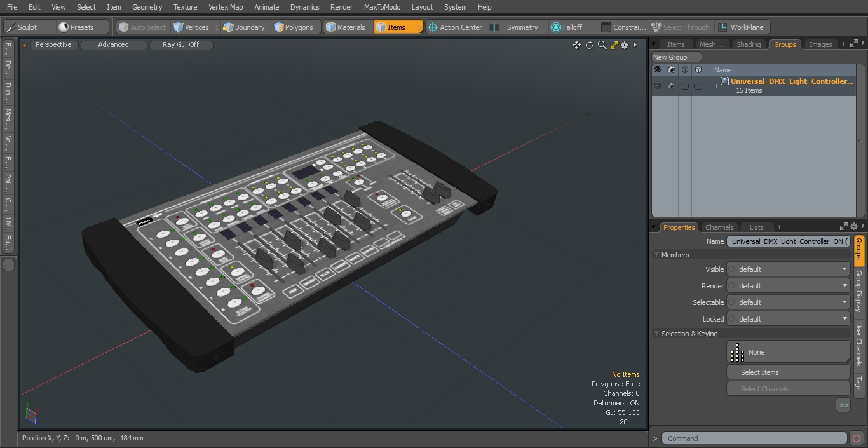Open the Advanced shading dropdown

click(x=114, y=45)
